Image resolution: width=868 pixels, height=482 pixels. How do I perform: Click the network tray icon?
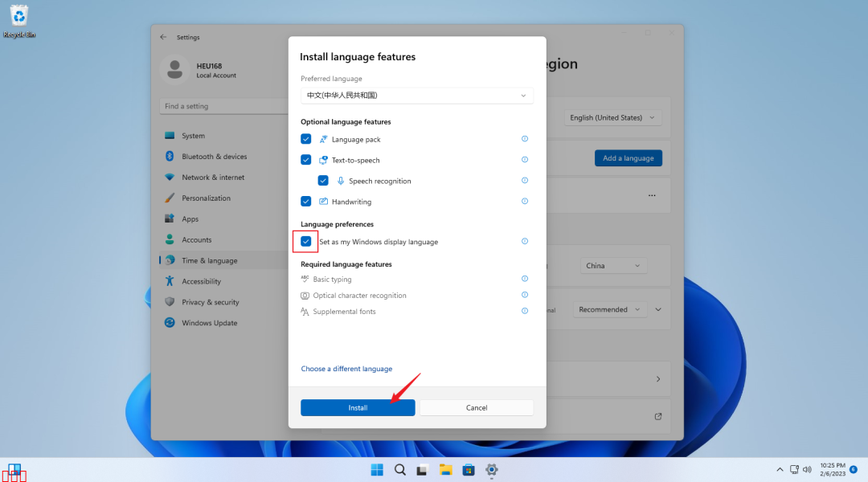794,469
